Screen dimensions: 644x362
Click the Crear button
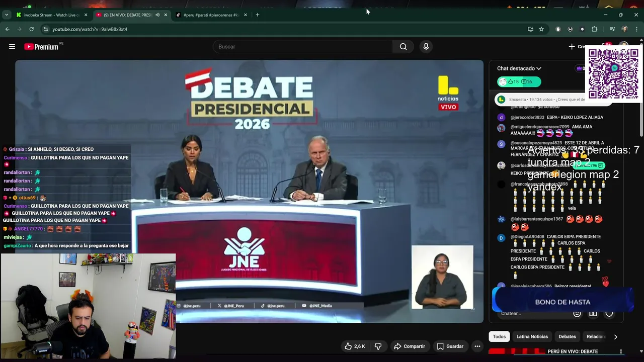578,47
